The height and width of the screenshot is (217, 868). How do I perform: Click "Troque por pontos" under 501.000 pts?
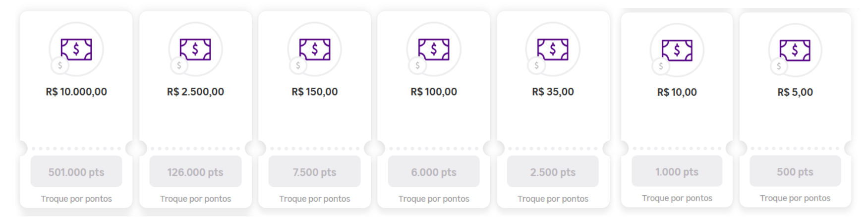(x=76, y=199)
